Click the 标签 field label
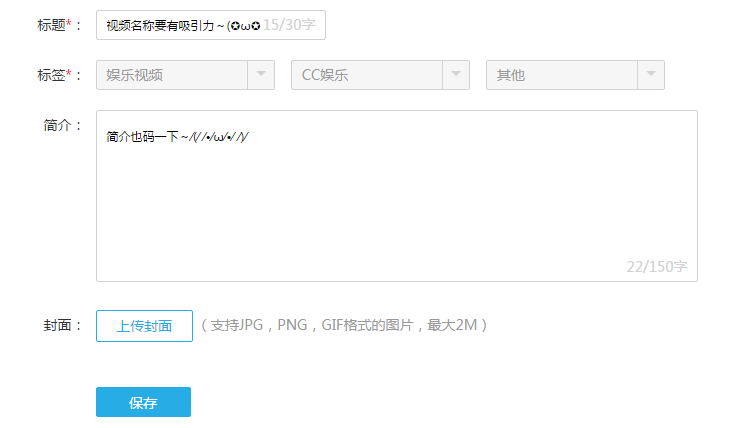Viewport: 735px width, 428px height. click(52, 75)
